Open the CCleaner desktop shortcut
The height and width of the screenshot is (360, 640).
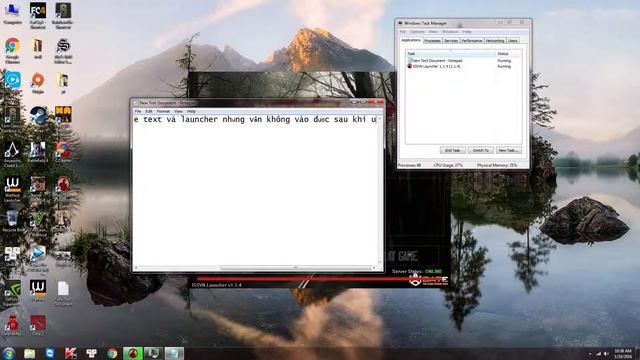coord(63,152)
